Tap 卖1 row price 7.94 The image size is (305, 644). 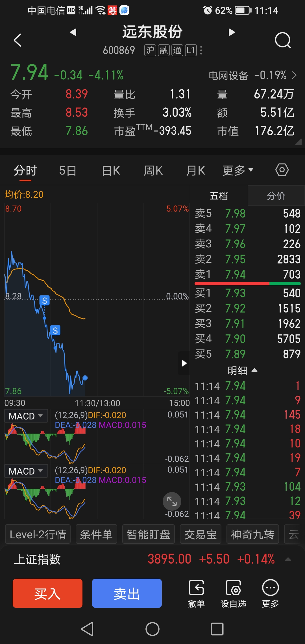(x=235, y=275)
